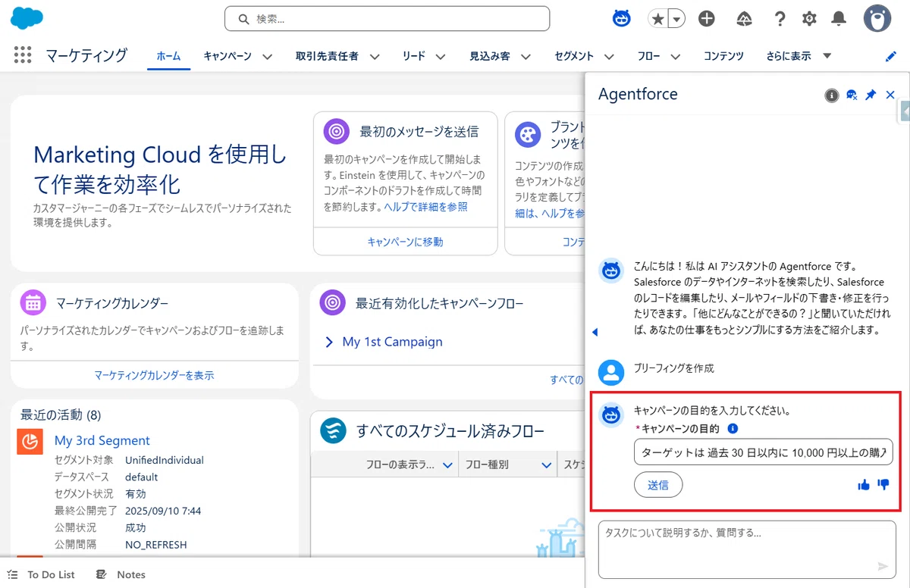Click the send arrow in chat box

(882, 566)
